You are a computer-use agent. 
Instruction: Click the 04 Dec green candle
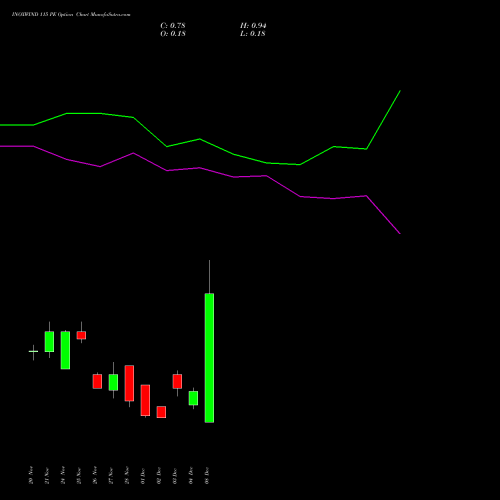(x=193, y=398)
